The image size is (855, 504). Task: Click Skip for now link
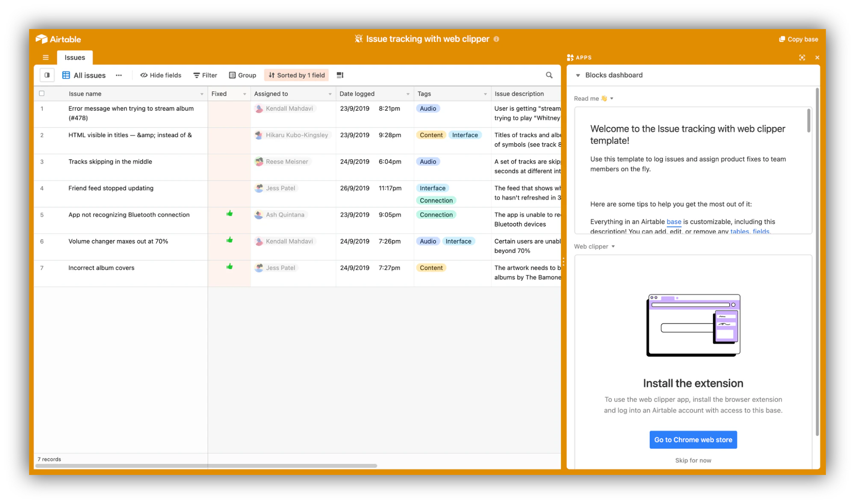tap(693, 460)
